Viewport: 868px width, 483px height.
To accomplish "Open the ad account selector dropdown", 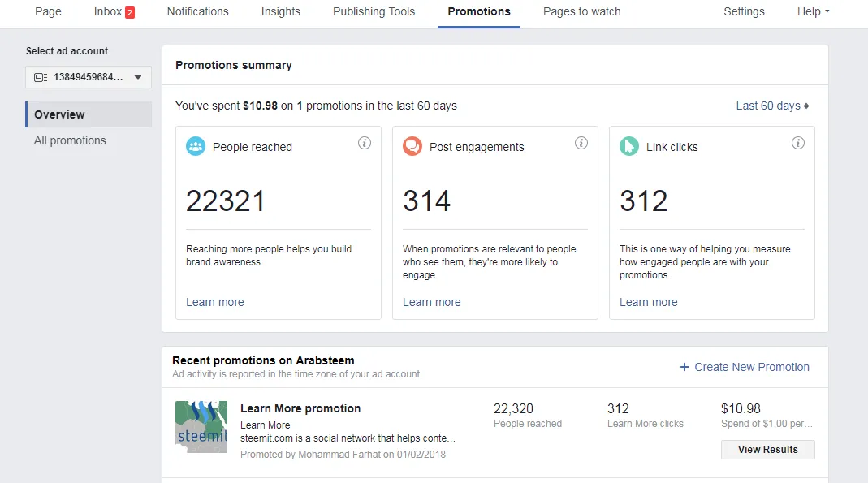I will click(89, 77).
